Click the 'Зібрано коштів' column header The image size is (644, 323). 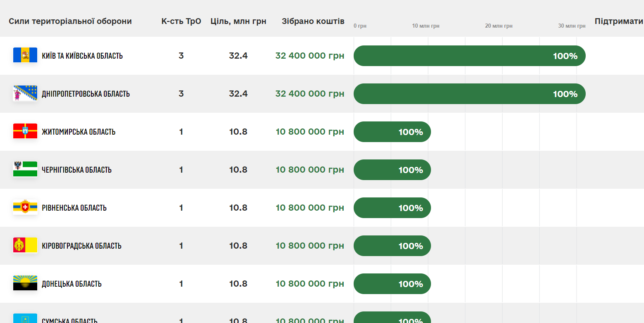point(313,21)
